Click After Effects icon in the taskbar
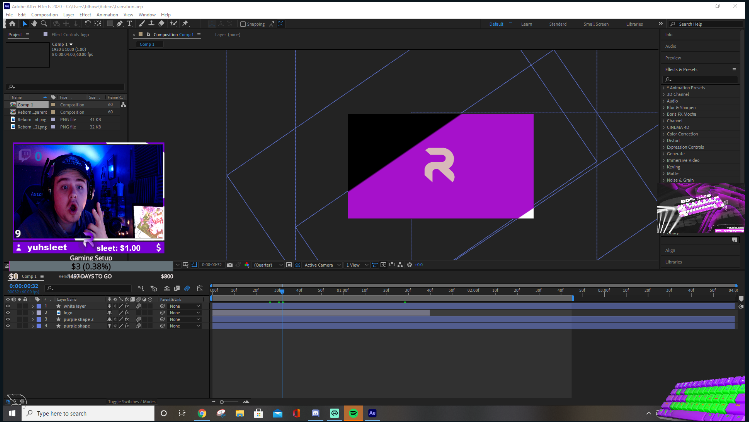Viewport: 749px width, 422px height. (372, 413)
